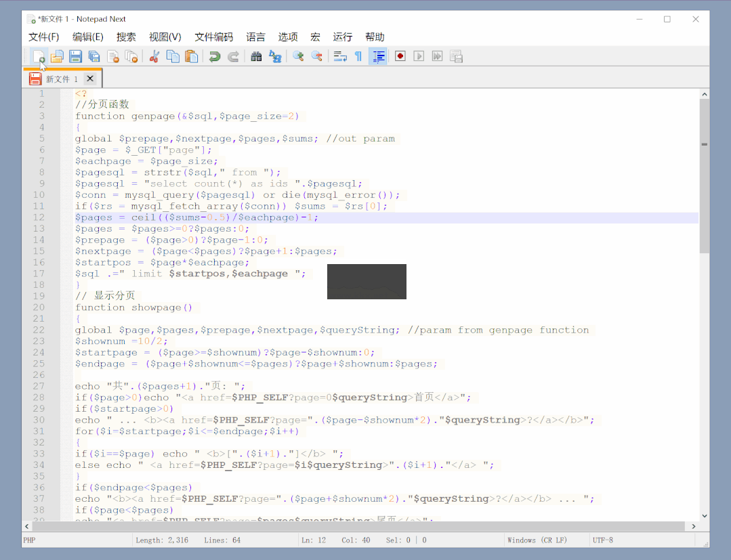This screenshot has width=731, height=560.
Task: Save the current file via toolbar
Action: tap(76, 57)
